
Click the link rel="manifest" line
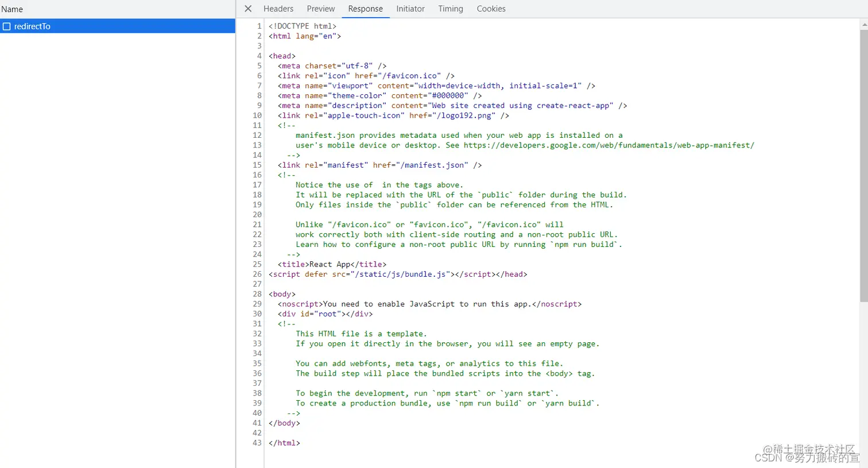[x=380, y=165]
